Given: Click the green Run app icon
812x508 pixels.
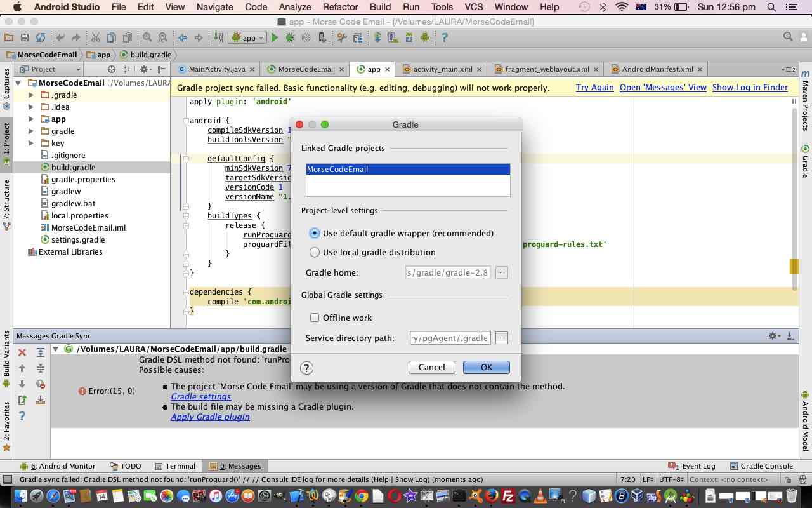Looking at the screenshot, I should click(275, 37).
